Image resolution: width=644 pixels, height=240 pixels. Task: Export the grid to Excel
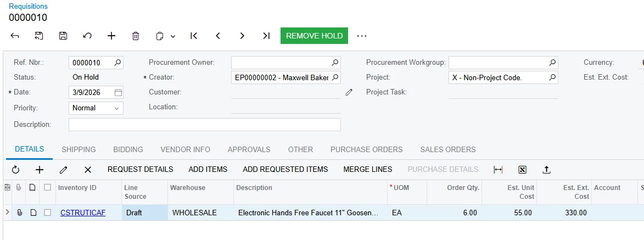522,170
